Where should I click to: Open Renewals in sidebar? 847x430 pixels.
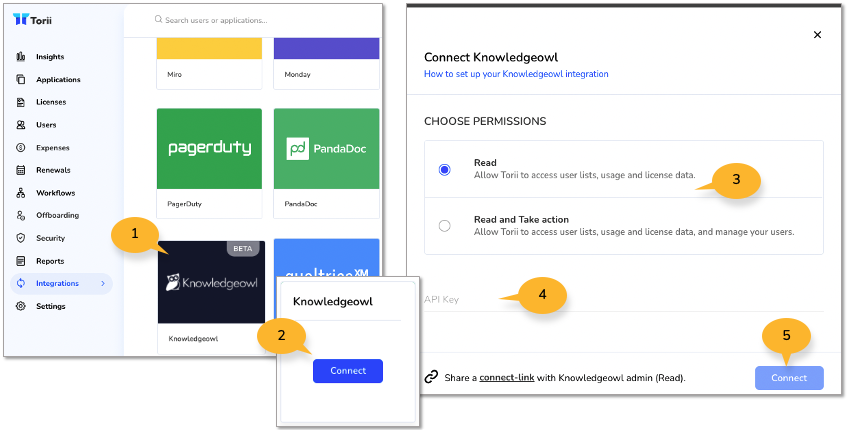click(x=53, y=170)
